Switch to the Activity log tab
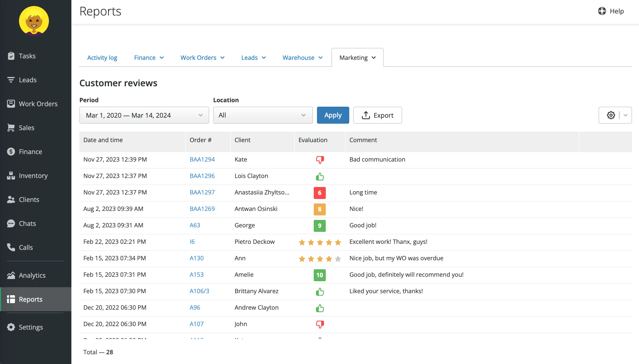Image resolution: width=639 pixels, height=364 pixels. [x=102, y=58]
